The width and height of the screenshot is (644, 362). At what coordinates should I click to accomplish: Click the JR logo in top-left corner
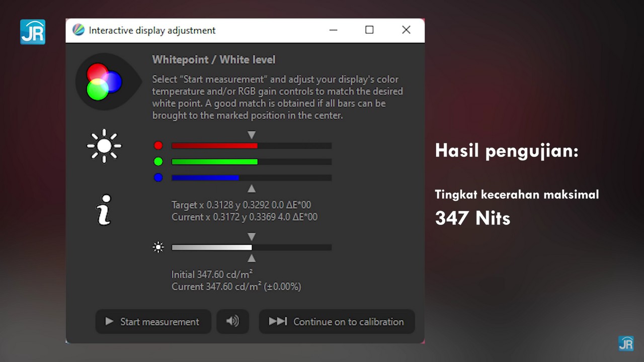pos(33,32)
